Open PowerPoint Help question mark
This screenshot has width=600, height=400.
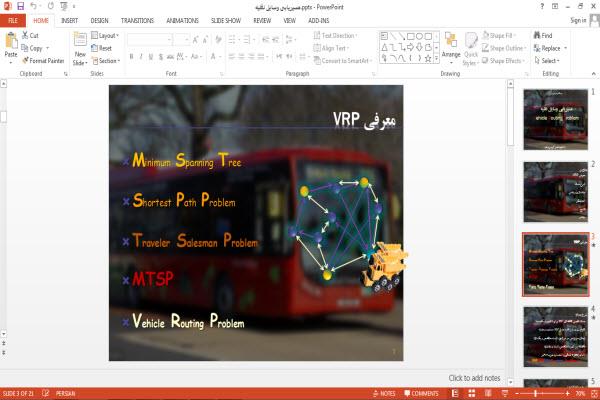[x=542, y=7]
